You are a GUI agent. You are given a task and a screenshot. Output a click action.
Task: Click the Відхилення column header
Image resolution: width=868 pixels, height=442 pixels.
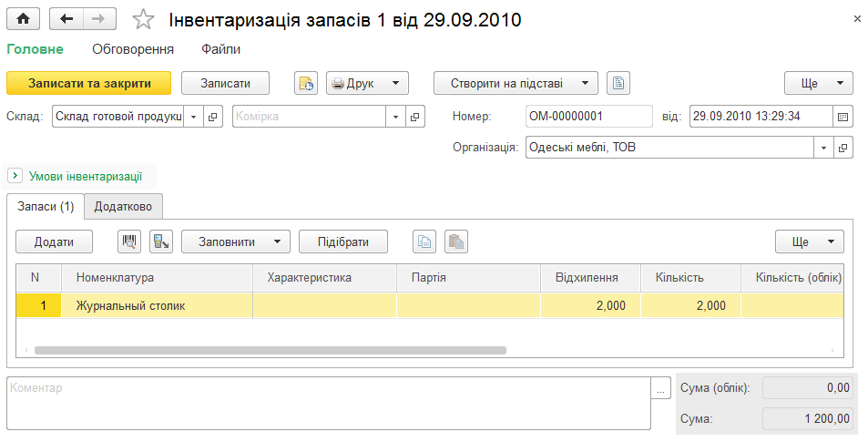(x=591, y=278)
